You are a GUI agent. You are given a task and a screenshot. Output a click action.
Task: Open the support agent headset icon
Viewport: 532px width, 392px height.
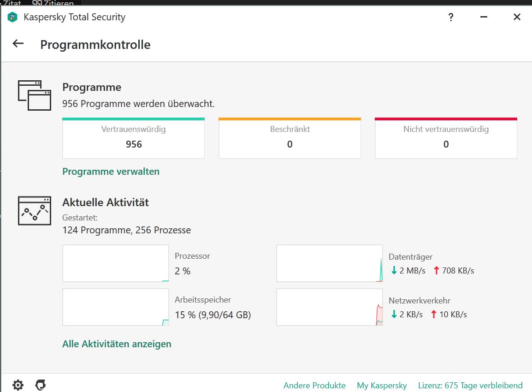[41, 385]
